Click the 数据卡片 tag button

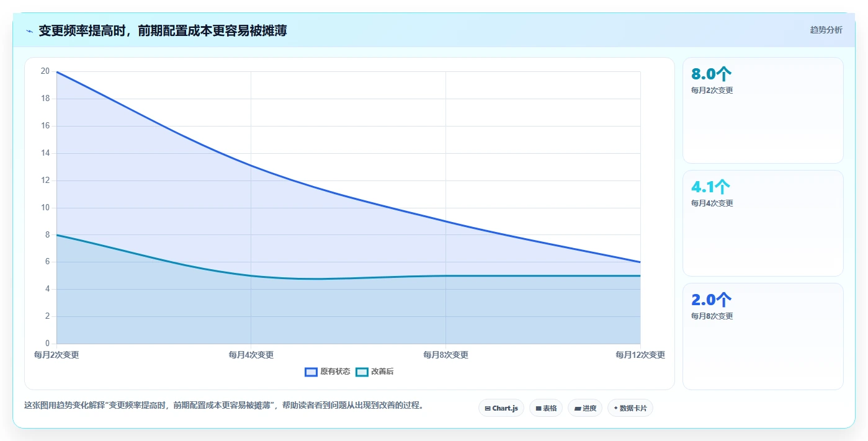[x=630, y=408]
